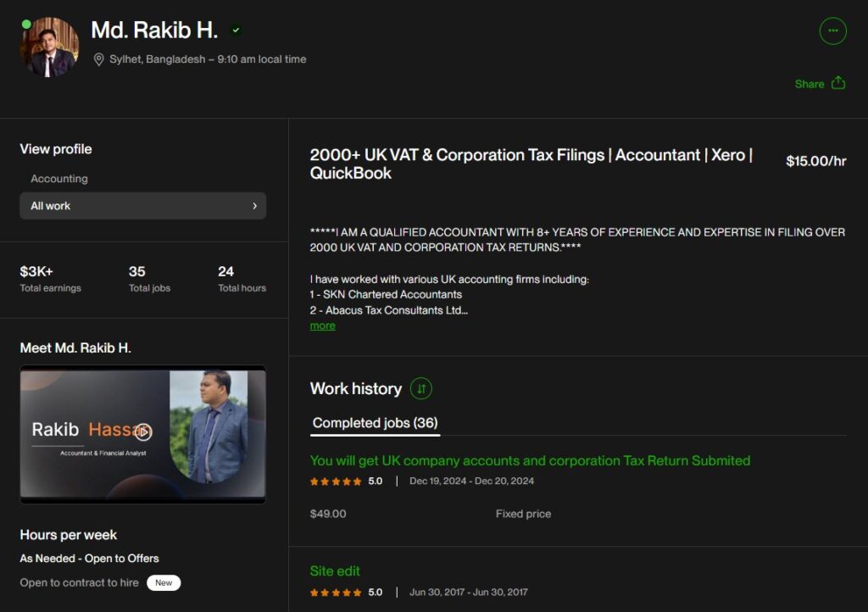Select the Accounting profile option
Screen dimensions: 868x612
pos(59,179)
